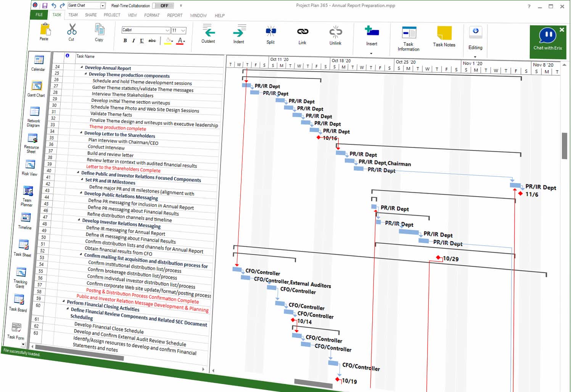Screen dimensions: 571x392
Task: Close the Chat with Erix panel
Action: (561, 30)
